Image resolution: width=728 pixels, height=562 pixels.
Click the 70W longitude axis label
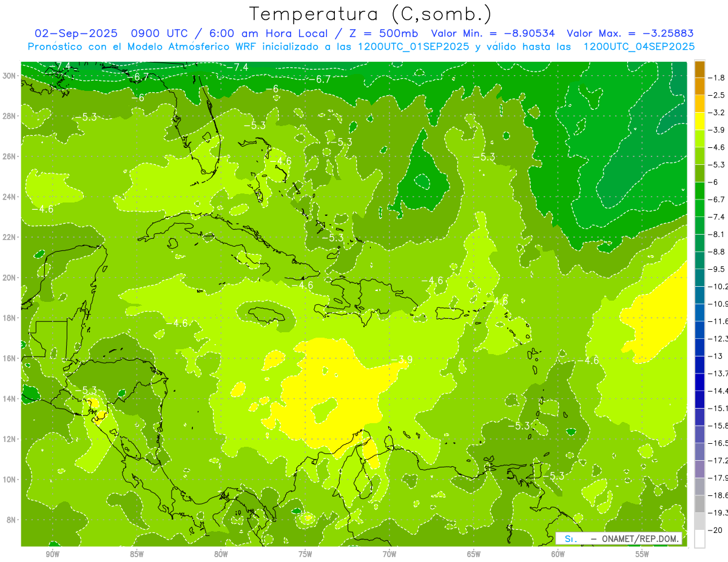pos(389,554)
